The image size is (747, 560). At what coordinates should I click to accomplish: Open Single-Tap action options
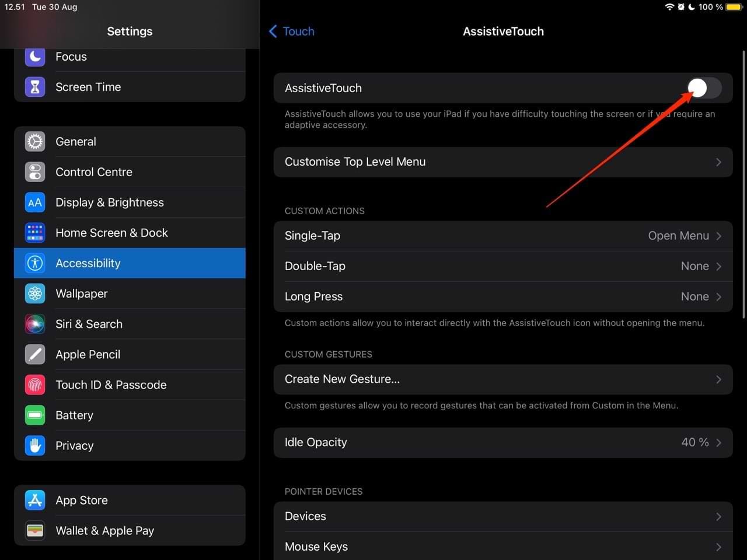pos(503,236)
